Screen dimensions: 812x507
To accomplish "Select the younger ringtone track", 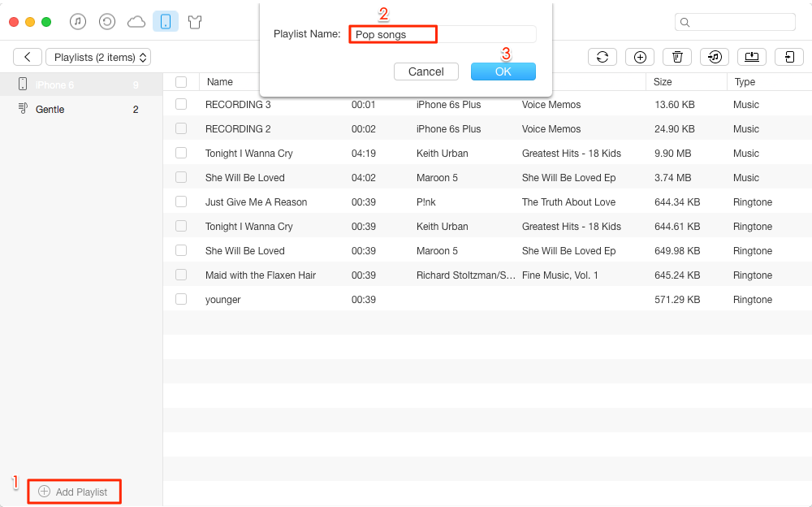I will click(x=222, y=300).
